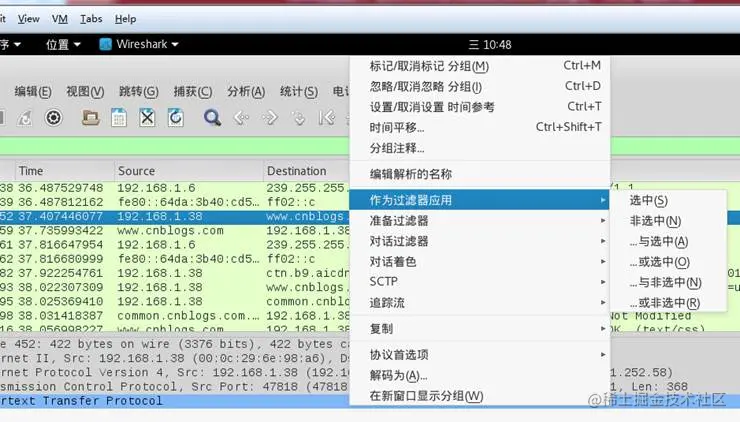This screenshot has height=422, width=740.
Task: Open the 跳转(G) menu
Action: (138, 91)
